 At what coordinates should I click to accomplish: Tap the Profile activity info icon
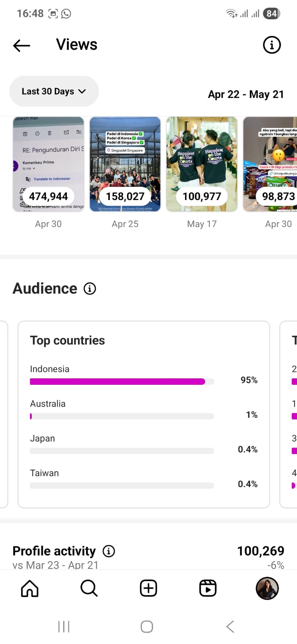(109, 551)
